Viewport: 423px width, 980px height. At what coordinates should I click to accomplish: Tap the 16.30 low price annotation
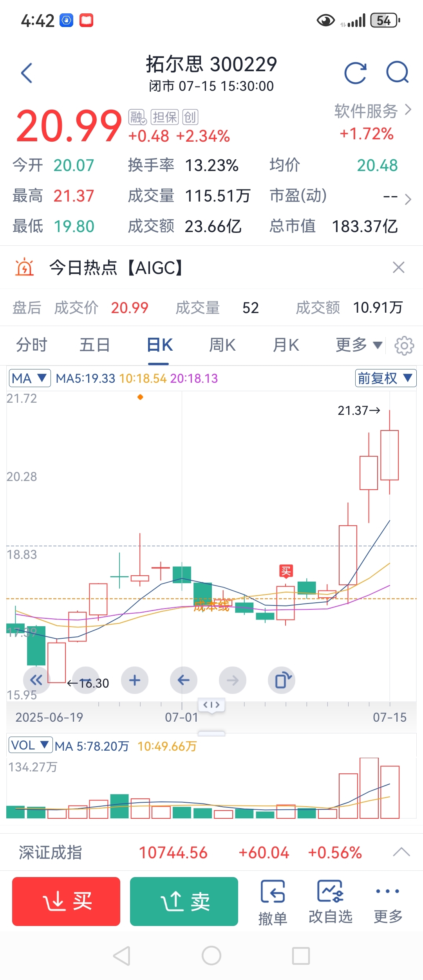[x=89, y=683]
